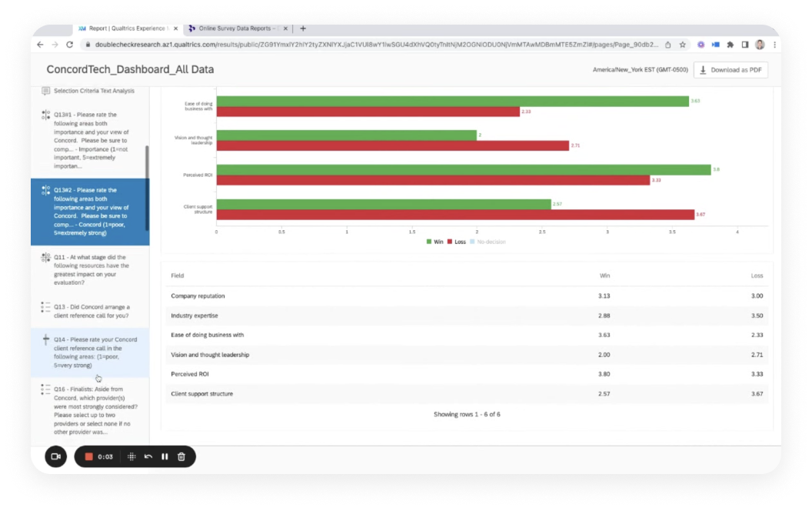The image size is (812, 511).
Task: Click the purple extension icon in toolbar
Action: (701, 45)
